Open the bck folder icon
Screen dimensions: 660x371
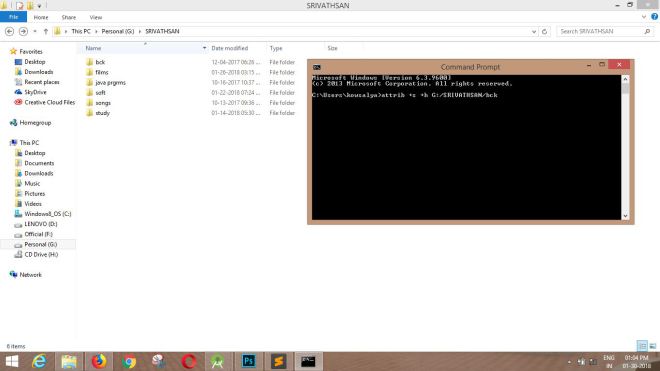click(90, 62)
